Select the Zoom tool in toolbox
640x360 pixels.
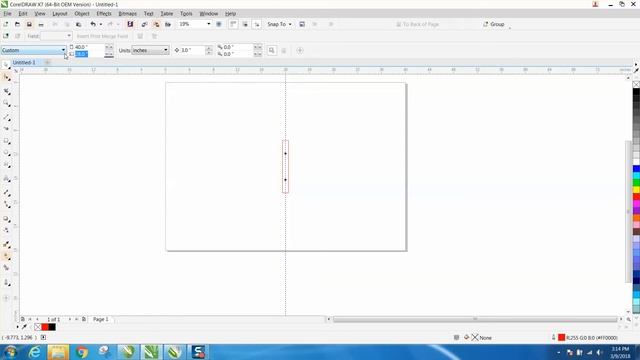click(6, 104)
